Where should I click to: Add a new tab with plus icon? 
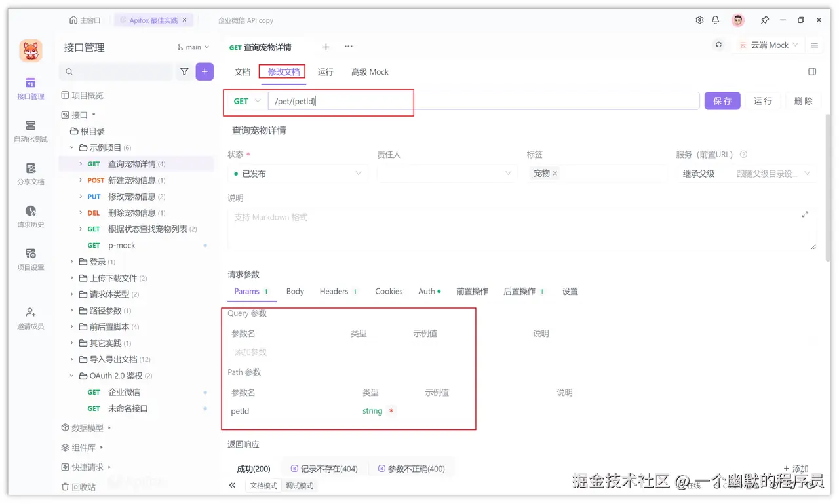(x=326, y=47)
